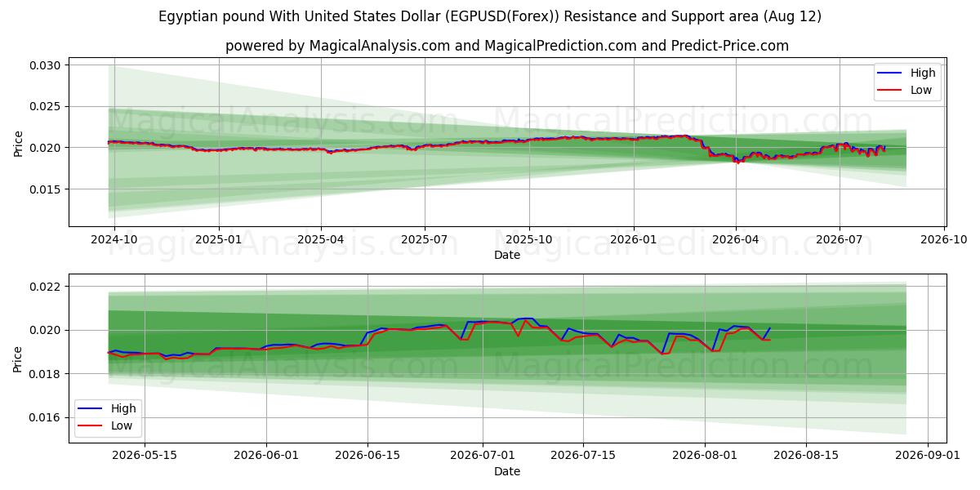
Task: Click the 'Date' axis label under lower chart
Action: (x=507, y=471)
